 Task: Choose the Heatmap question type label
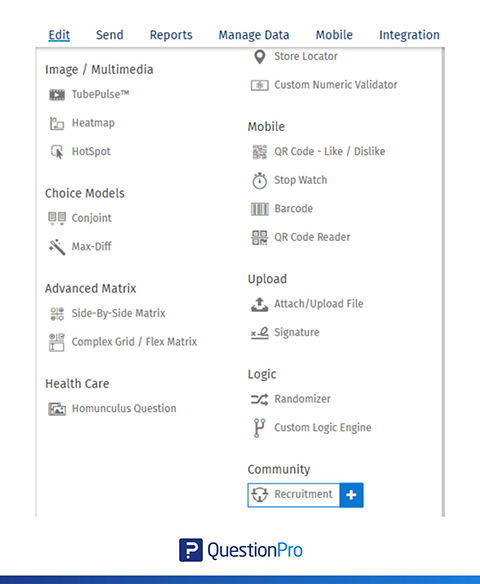coord(93,123)
